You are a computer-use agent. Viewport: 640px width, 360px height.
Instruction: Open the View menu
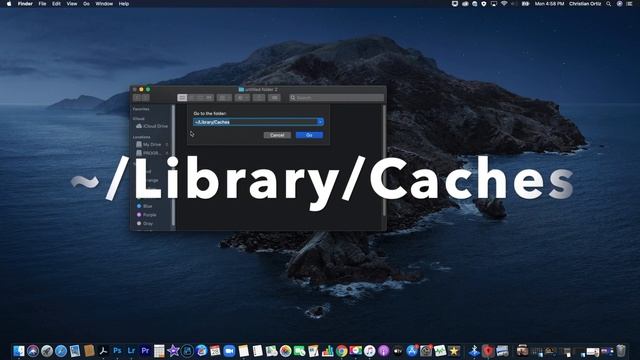point(72,4)
